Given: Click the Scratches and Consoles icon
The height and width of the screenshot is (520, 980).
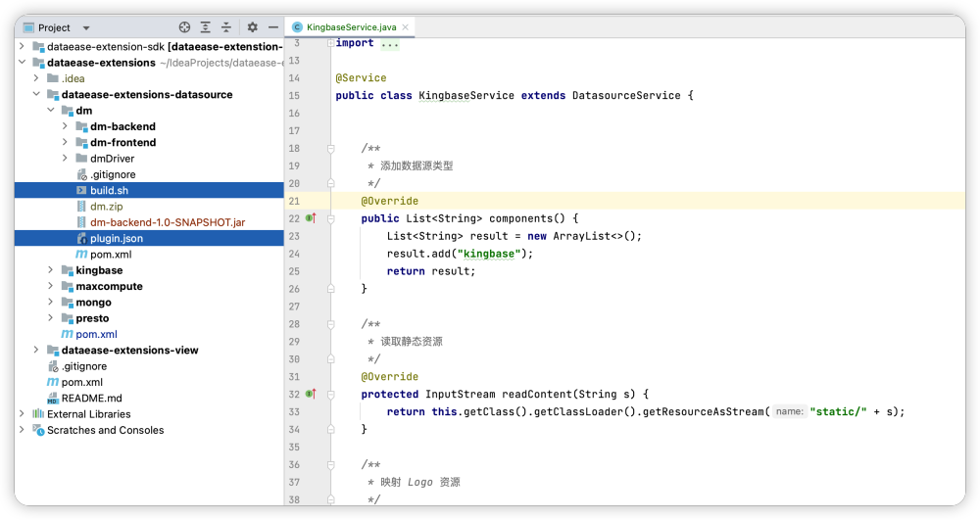Looking at the screenshot, I should pyautogui.click(x=38, y=430).
